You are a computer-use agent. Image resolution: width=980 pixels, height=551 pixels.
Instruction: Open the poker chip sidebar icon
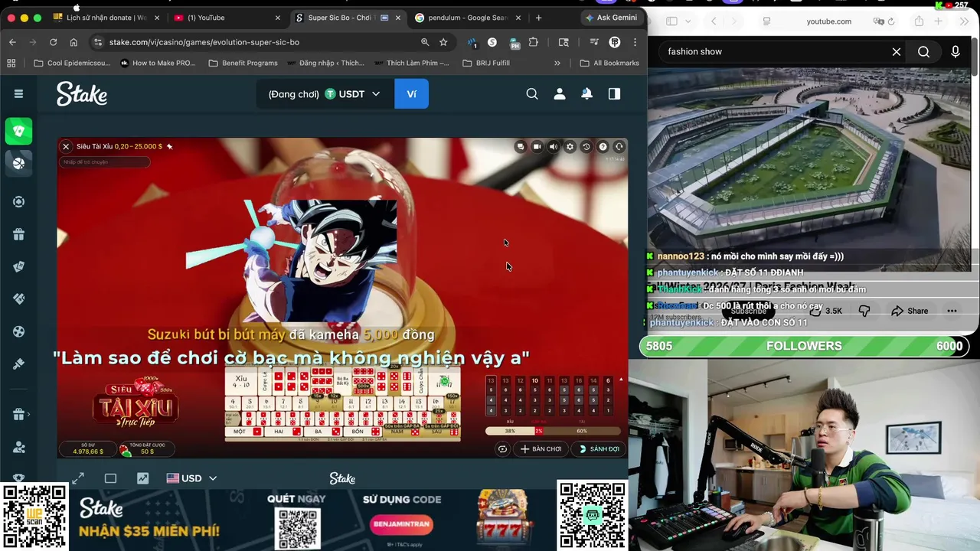coord(19,202)
